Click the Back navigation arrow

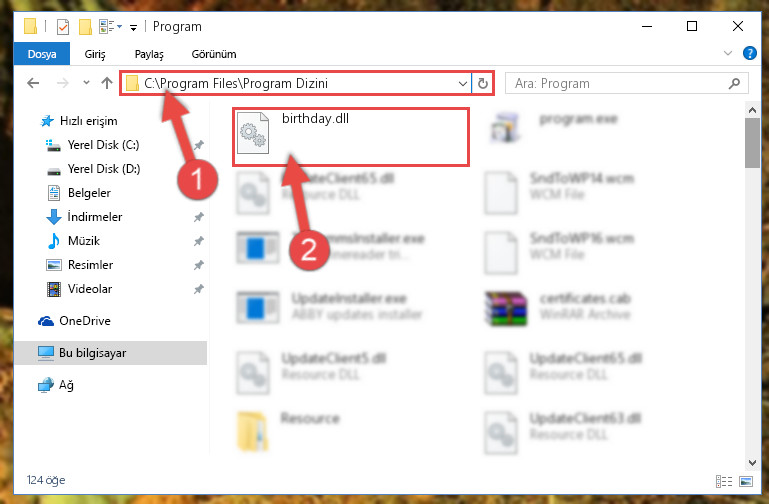(x=33, y=83)
